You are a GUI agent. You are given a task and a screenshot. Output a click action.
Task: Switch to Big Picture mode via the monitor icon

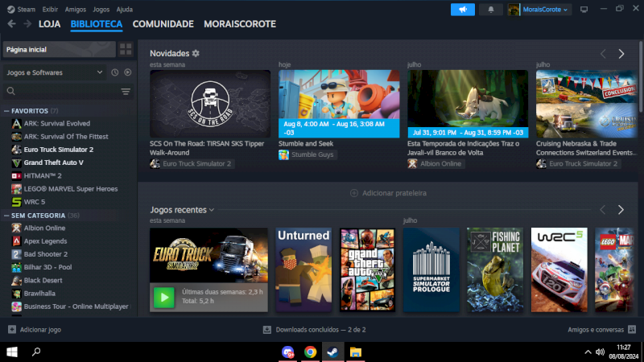[584, 10]
